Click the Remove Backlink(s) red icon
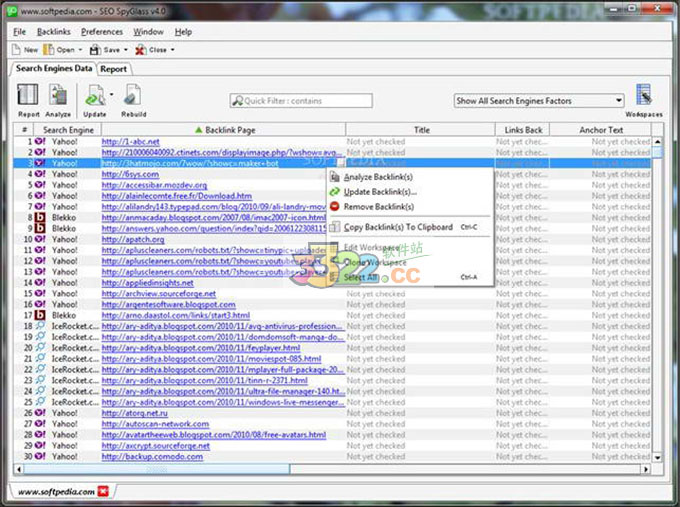 coord(334,206)
